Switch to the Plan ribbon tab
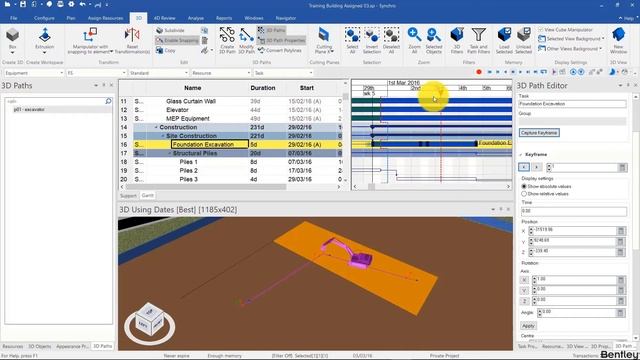The image size is (640, 360). [x=71, y=18]
